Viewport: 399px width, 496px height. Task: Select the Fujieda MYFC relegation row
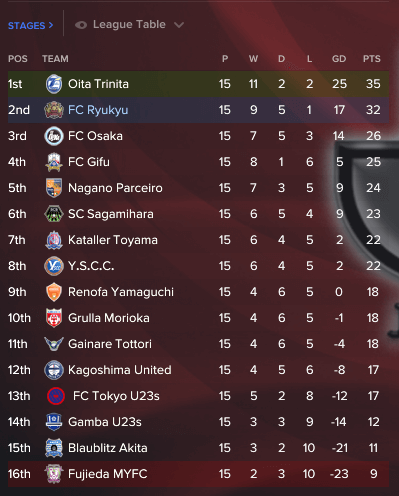point(198,474)
